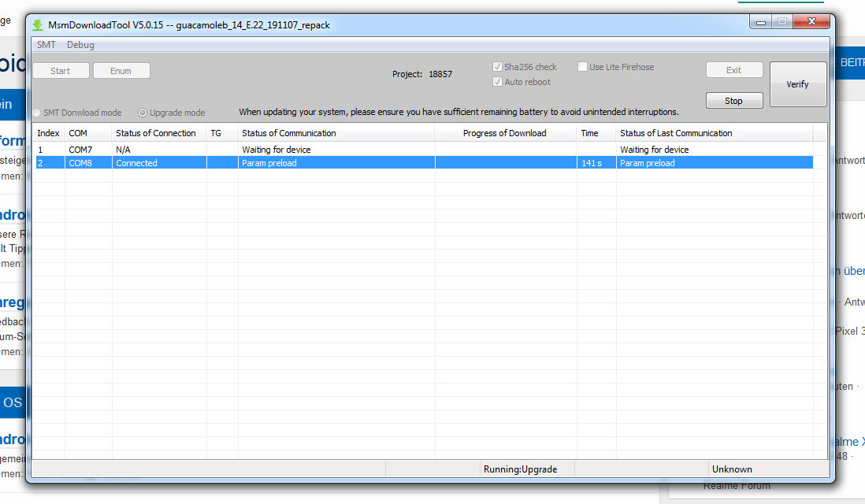Viewport: 865px width, 504px height.
Task: Click the Index column header
Action: pos(49,133)
